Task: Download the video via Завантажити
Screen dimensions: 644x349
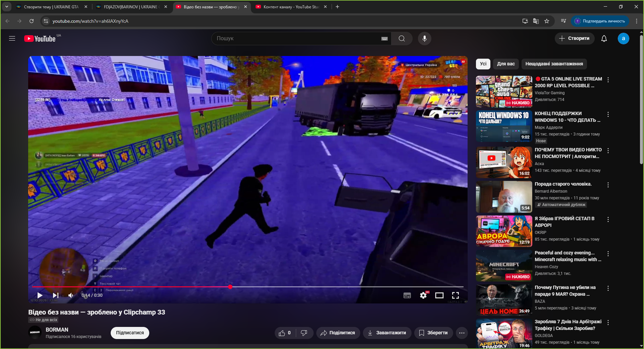Action: [x=387, y=333]
